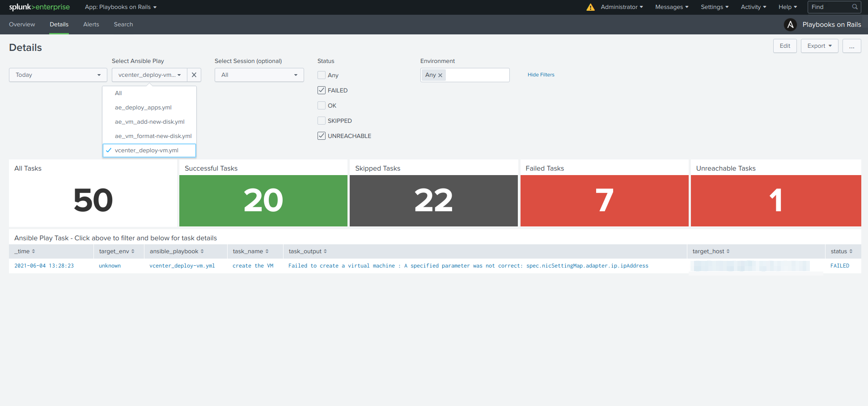
Task: Click the Hide Filters link
Action: [541, 75]
